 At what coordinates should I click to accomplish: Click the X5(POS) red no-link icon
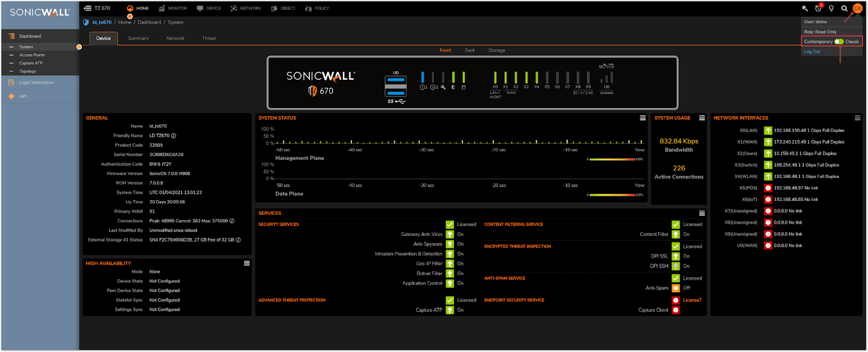coord(768,188)
